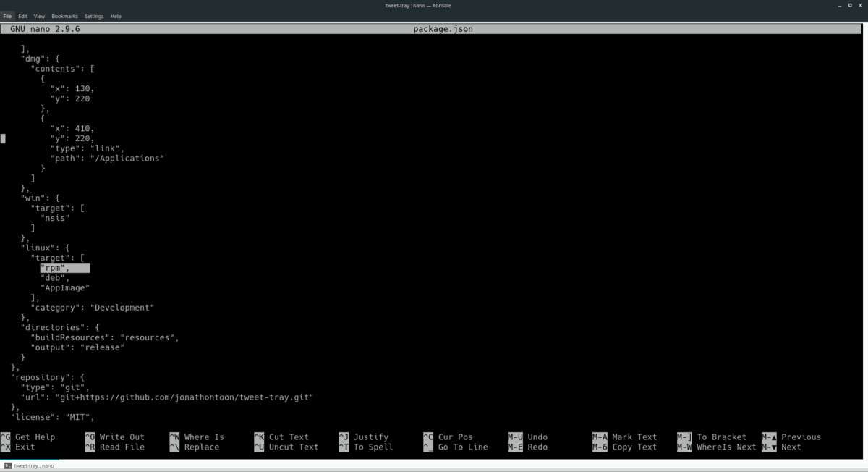
Task: Click the "output": "release" line
Action: pyautogui.click(x=77, y=347)
